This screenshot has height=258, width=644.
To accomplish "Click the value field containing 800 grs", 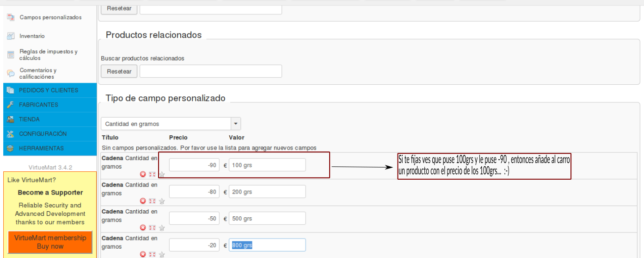I will coord(267,245).
